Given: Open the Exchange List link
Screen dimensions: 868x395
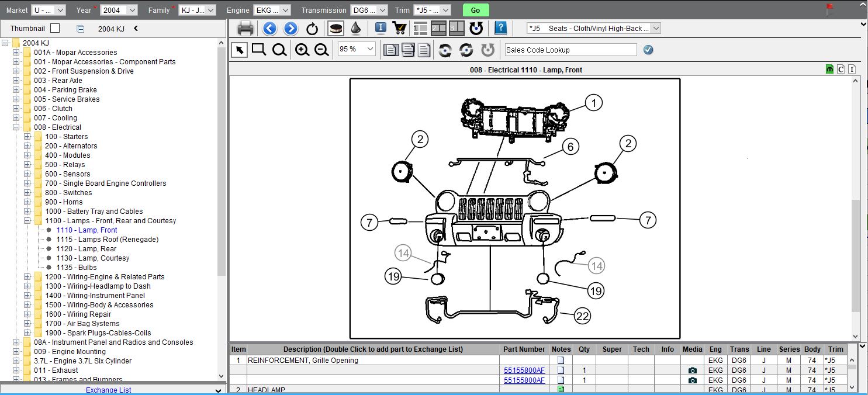Looking at the screenshot, I should [x=109, y=390].
